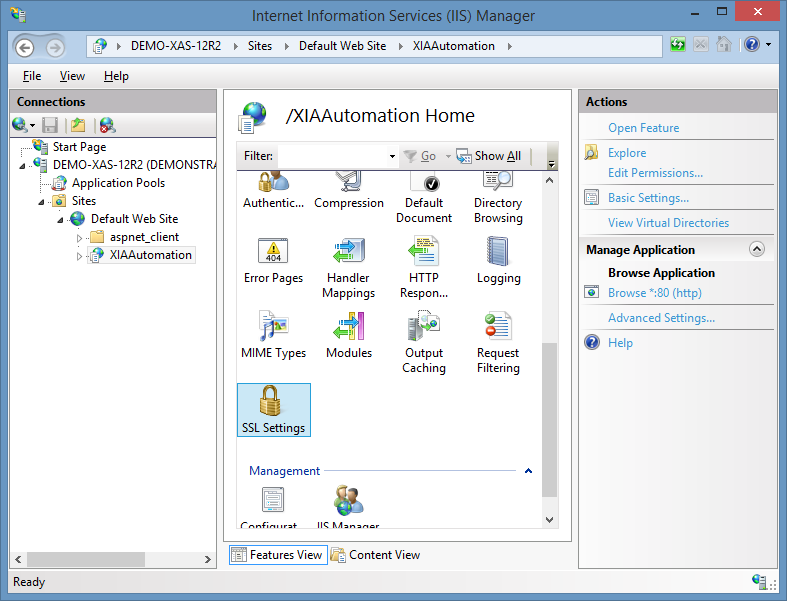The height and width of the screenshot is (601, 787).
Task: Open Advanced Settings link
Action: pyautogui.click(x=662, y=318)
